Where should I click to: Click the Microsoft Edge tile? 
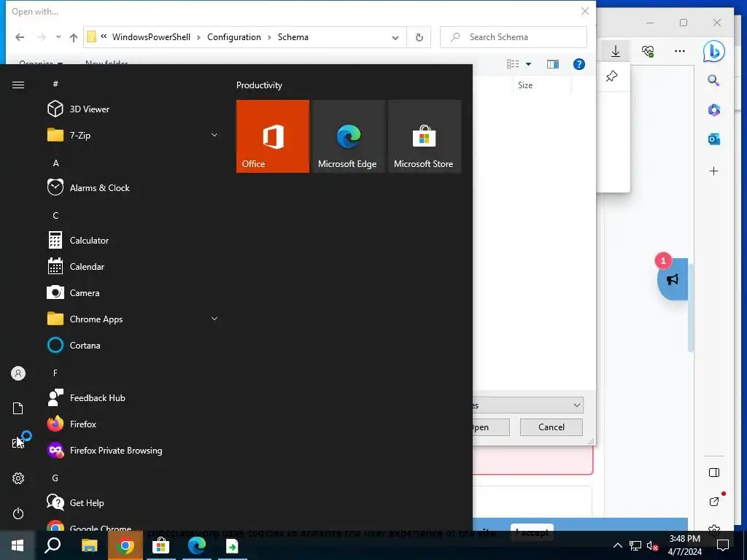click(x=348, y=136)
